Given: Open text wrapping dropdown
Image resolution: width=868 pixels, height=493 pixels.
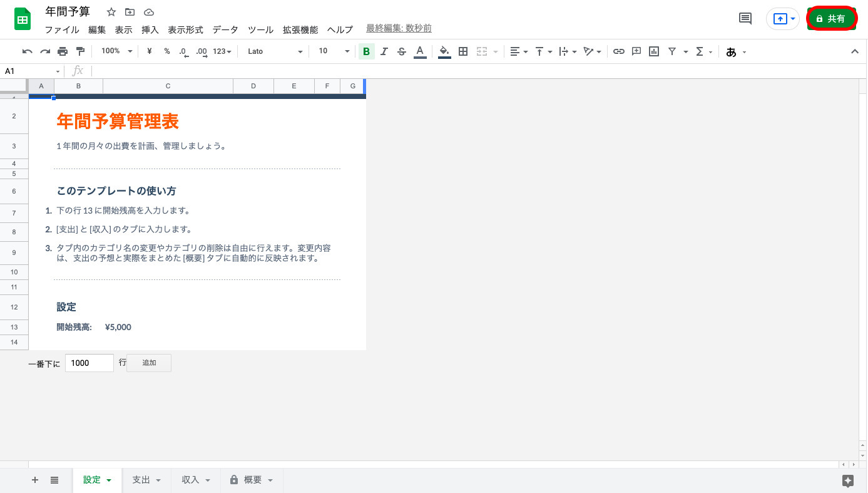Looking at the screenshot, I should point(568,51).
